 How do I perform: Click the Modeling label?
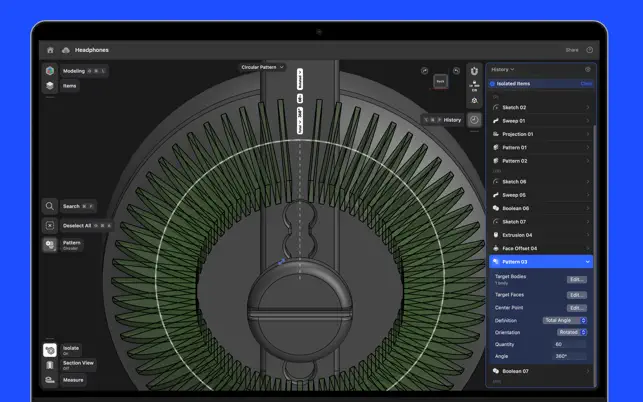click(x=74, y=71)
